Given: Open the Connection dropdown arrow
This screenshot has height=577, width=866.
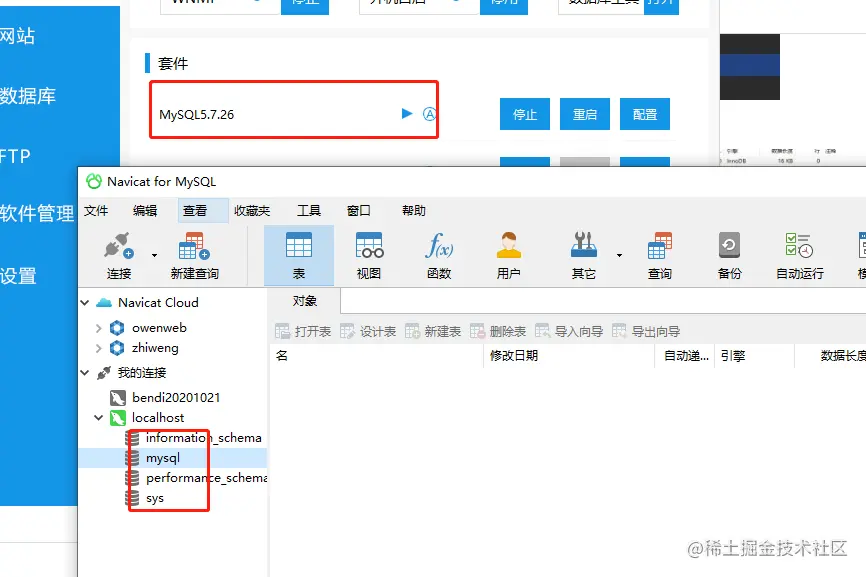Looking at the screenshot, I should tap(155, 255).
